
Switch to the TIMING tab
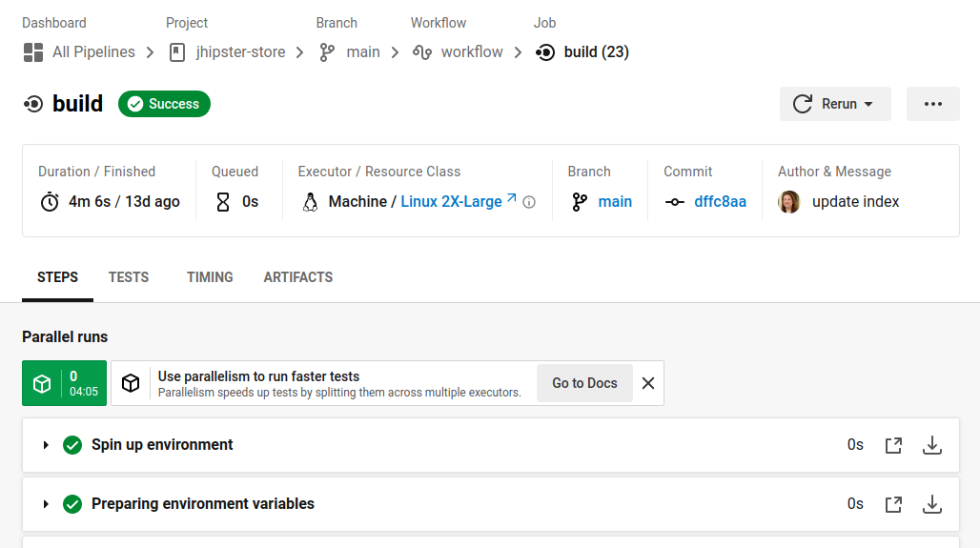tap(210, 277)
